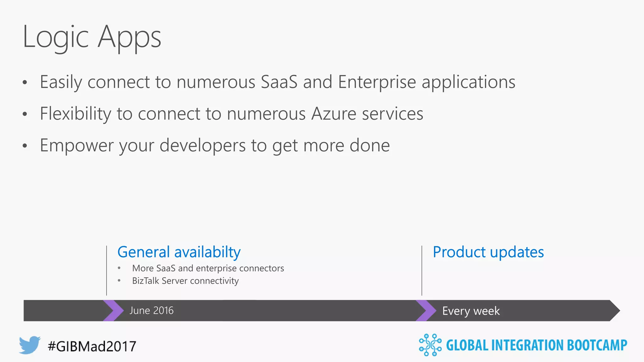Screen dimensions: 644x362
Task: Select the General availabilty heading
Action: click(179, 252)
